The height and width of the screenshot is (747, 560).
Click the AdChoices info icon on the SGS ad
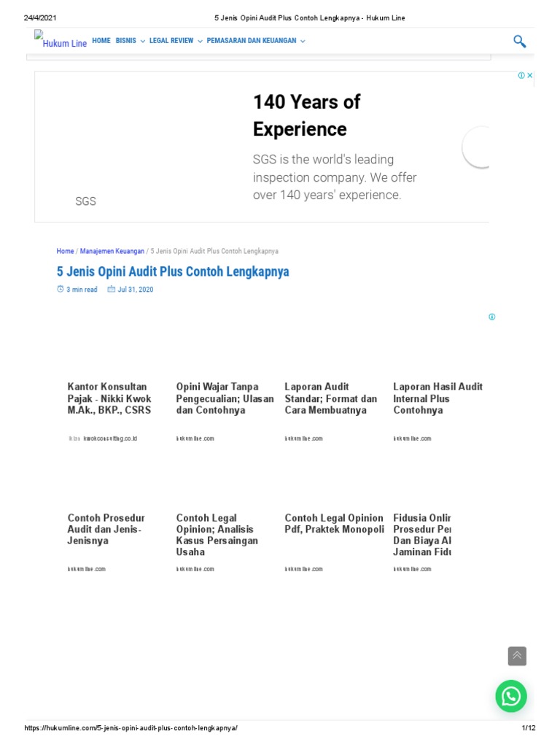point(521,75)
